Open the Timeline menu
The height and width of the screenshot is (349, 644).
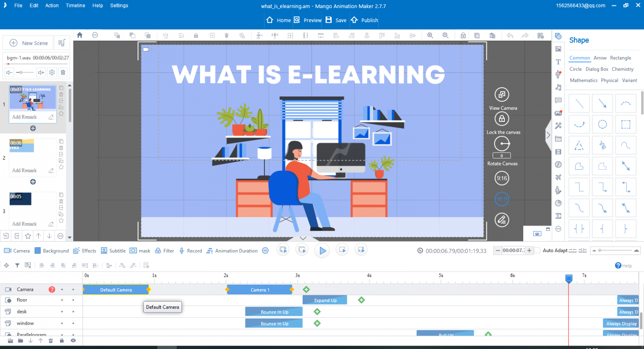point(75,5)
